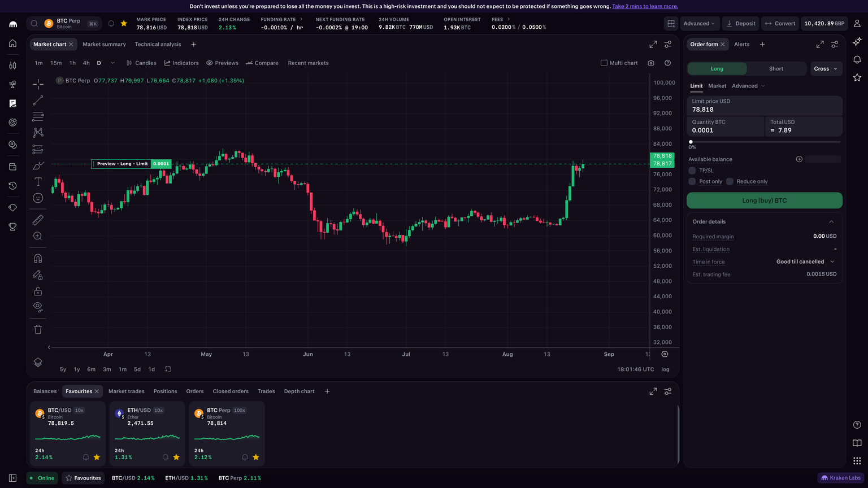Screen dimensions: 868x488
Task: Expand the market chart panel fullscreen
Action: [653, 44]
